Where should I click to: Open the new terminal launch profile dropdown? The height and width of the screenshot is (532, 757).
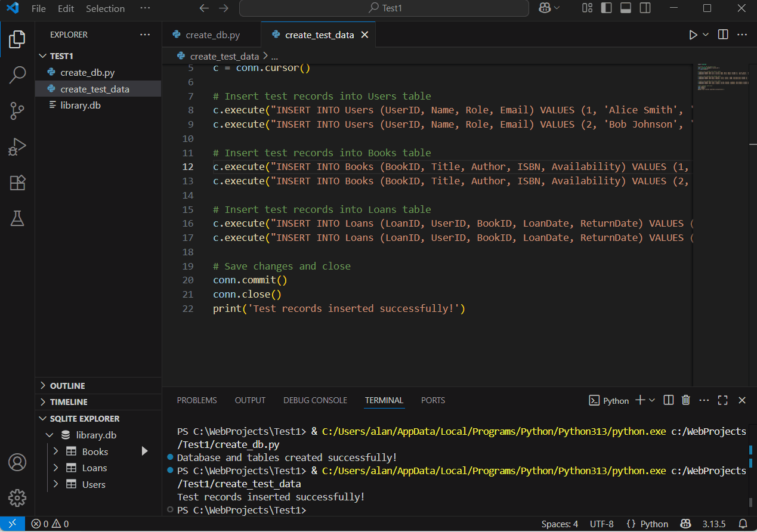point(652,400)
